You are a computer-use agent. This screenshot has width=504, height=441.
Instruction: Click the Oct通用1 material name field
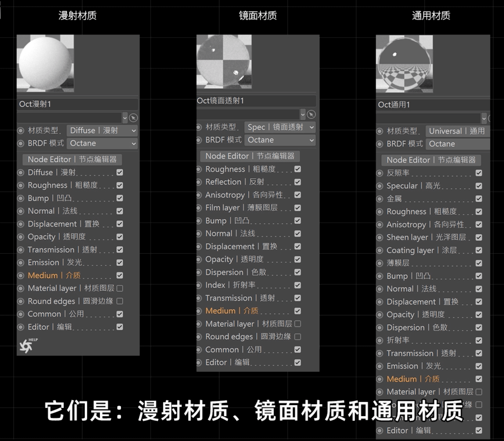[433, 105]
